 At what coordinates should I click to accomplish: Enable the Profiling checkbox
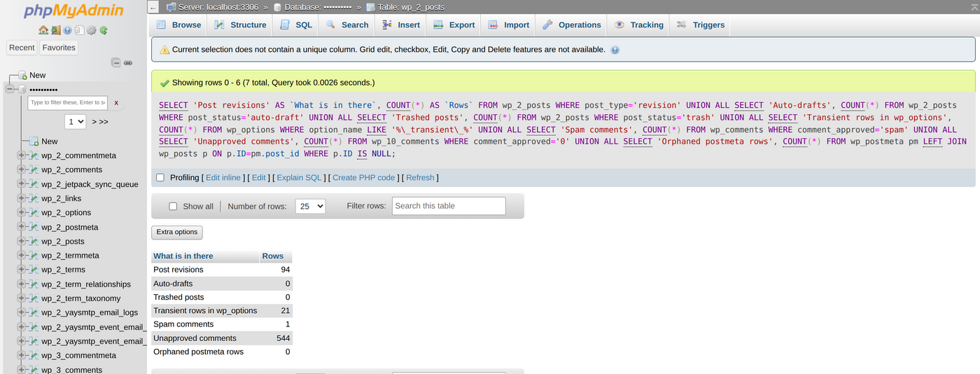click(160, 177)
